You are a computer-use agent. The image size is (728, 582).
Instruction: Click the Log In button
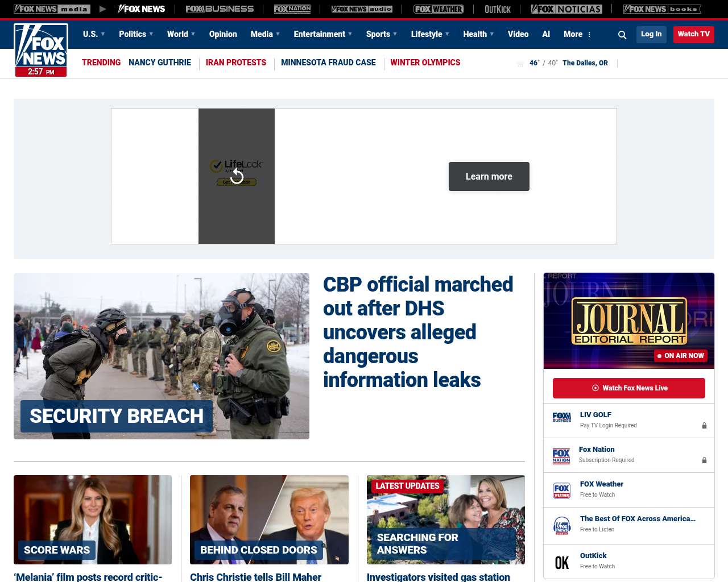(x=651, y=34)
